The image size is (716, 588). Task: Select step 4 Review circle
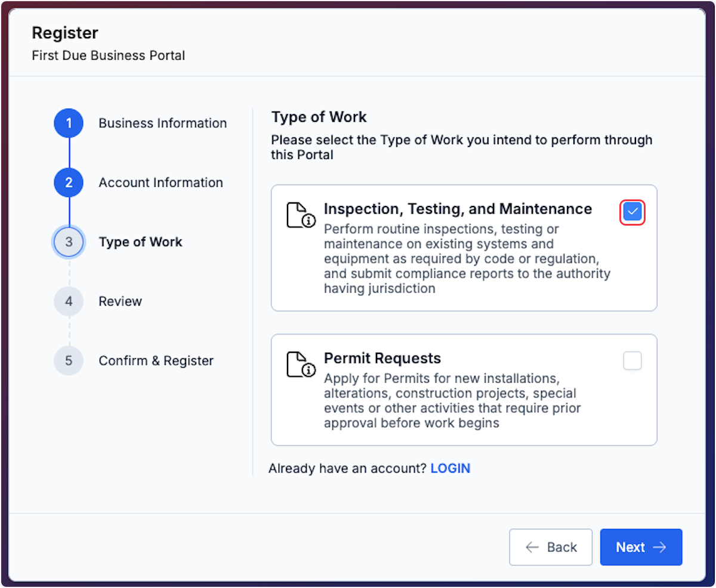click(x=69, y=301)
